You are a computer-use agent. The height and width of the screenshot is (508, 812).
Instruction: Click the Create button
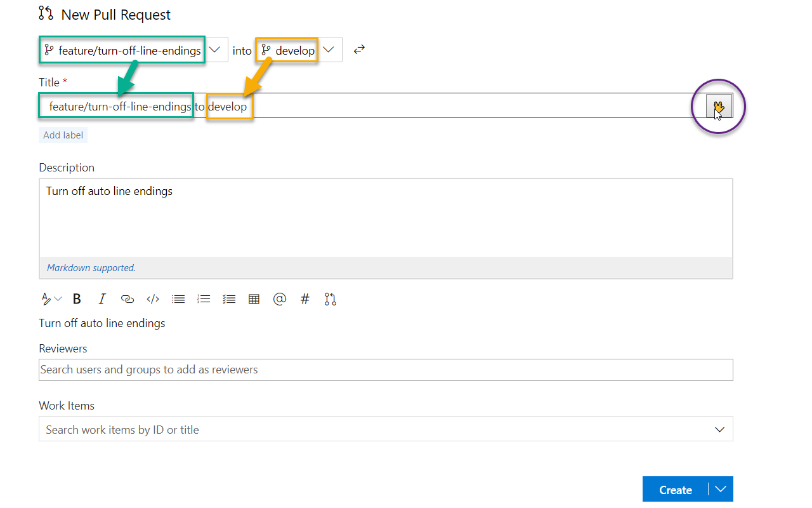[x=675, y=489]
